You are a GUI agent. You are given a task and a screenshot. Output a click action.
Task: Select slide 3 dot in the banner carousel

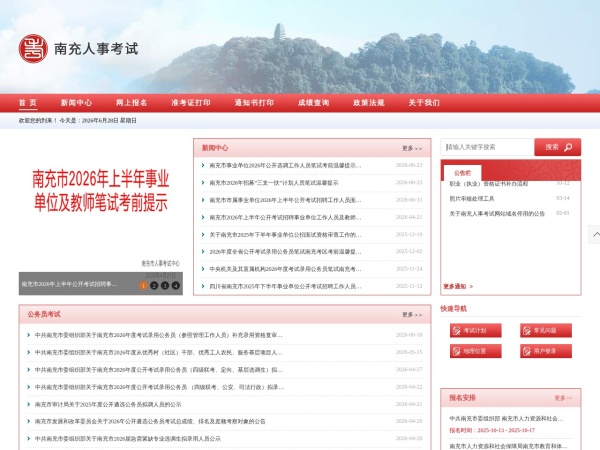[x=165, y=285]
